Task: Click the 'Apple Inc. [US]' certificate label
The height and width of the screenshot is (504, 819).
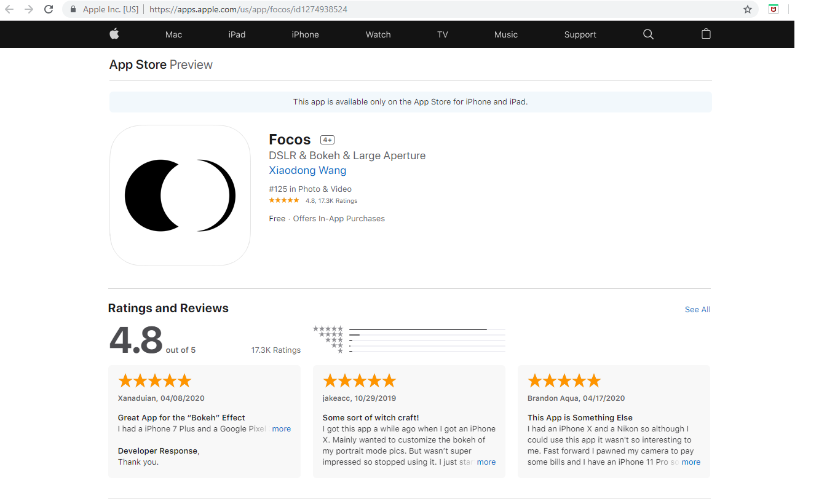Action: coord(111,9)
